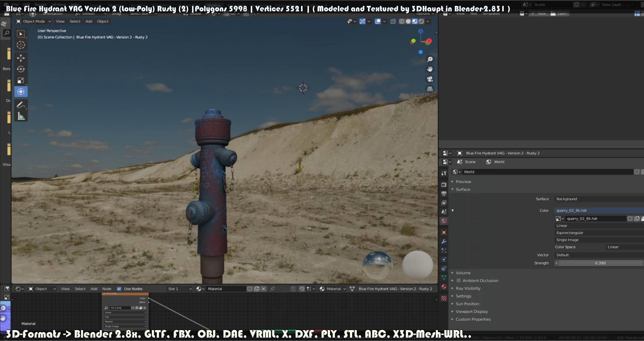Open the Particle properties tab
This screenshot has height=341, width=644.
coord(444,250)
